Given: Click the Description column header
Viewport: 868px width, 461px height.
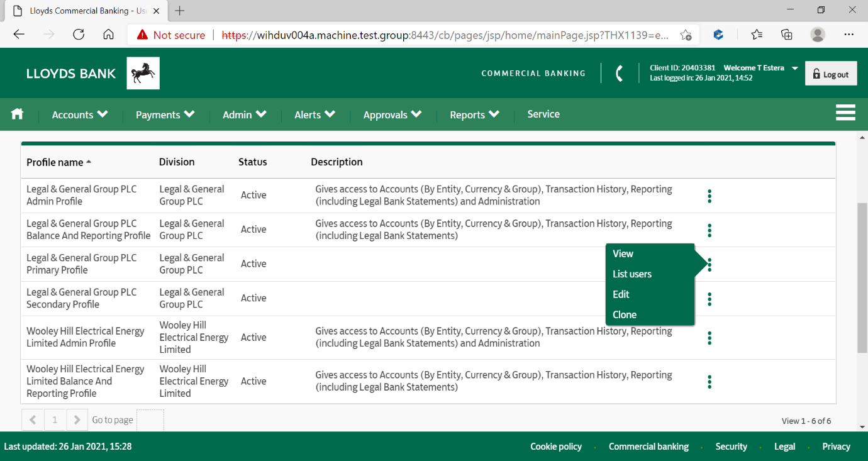Looking at the screenshot, I should [337, 162].
